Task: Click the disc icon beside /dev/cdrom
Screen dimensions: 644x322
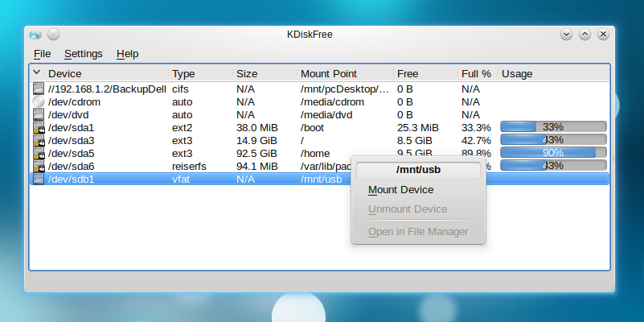Action: pos(38,102)
